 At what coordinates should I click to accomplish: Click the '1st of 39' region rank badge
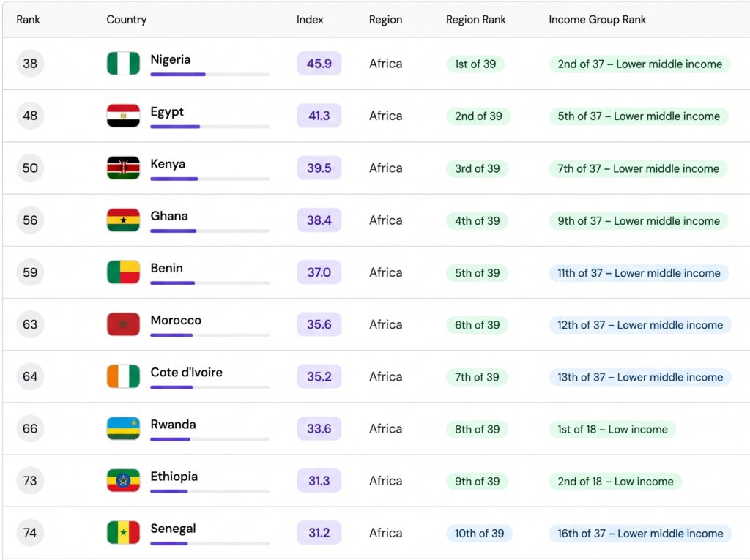tap(475, 64)
